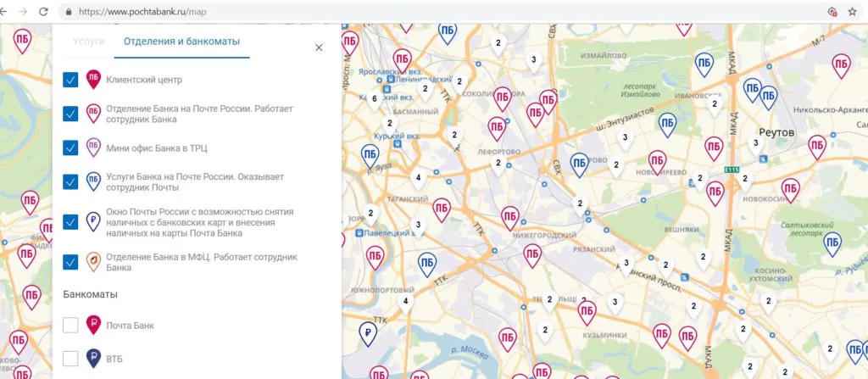
Task: Select the Отделения и банкоматы tab
Action: [x=181, y=41]
